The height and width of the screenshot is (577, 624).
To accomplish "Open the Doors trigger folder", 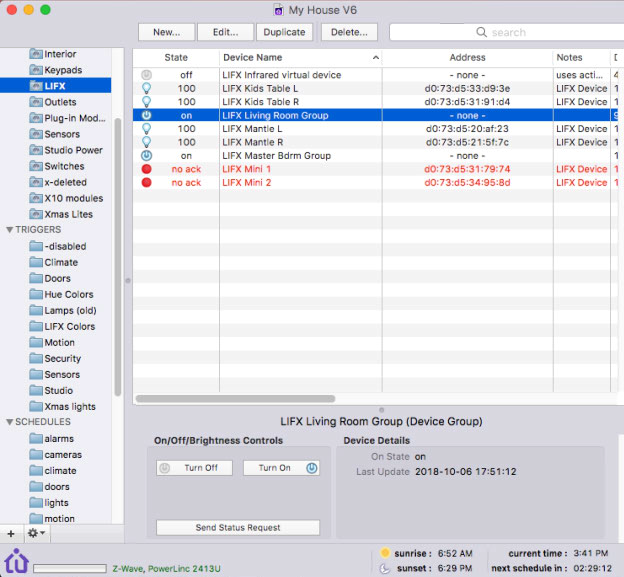I will point(50,278).
